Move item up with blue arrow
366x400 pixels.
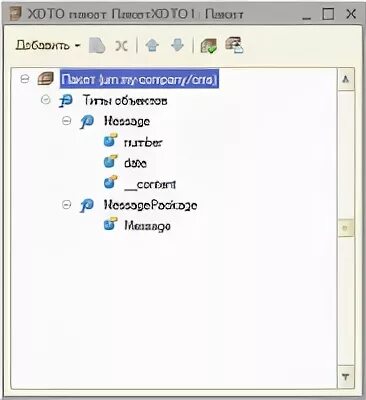click(x=152, y=45)
